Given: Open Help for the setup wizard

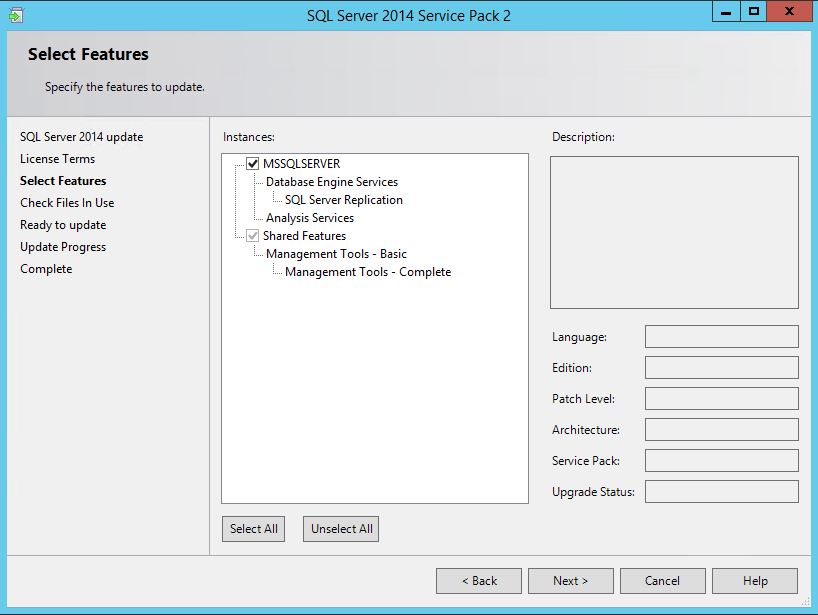Looking at the screenshot, I should 755,581.
